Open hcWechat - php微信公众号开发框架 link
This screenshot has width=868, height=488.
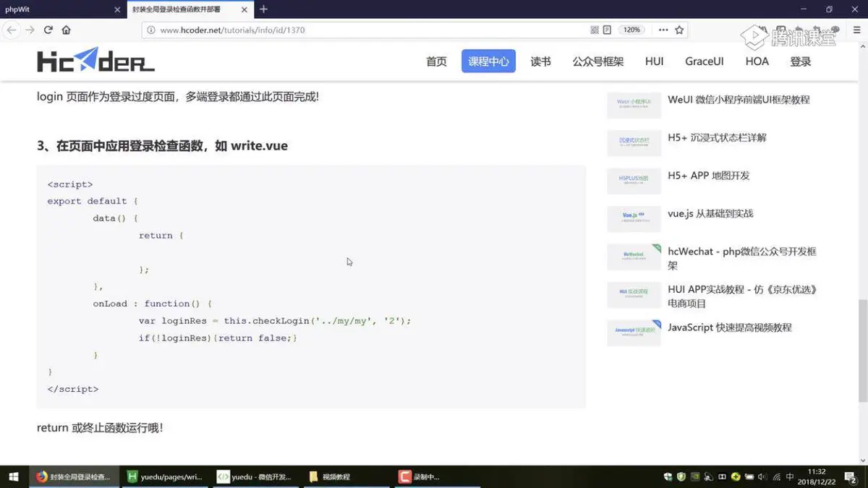point(742,258)
